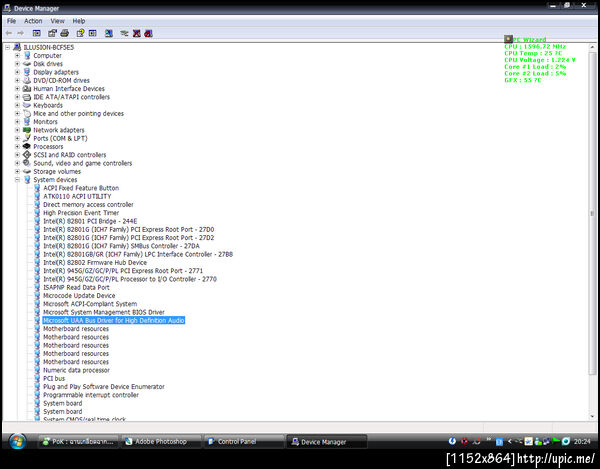The image size is (600, 469).
Task: Click the Uninstall device toolbar icon
Action: pos(137,33)
